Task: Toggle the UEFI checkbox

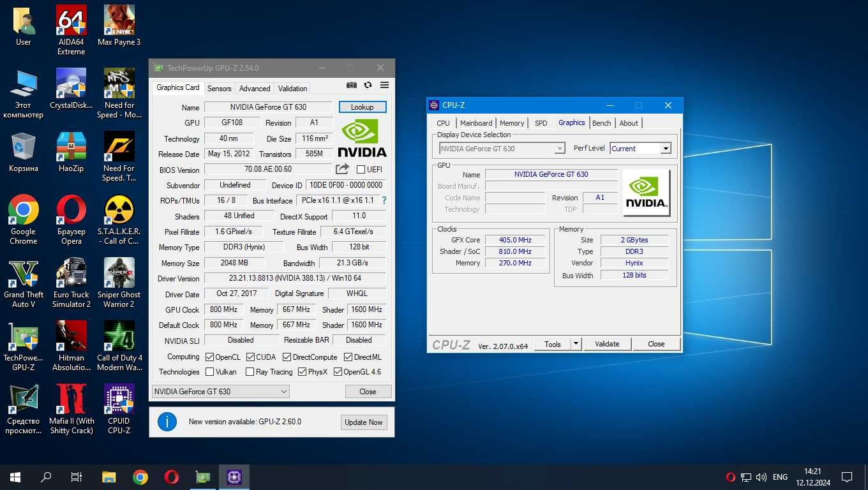Action: (x=361, y=169)
